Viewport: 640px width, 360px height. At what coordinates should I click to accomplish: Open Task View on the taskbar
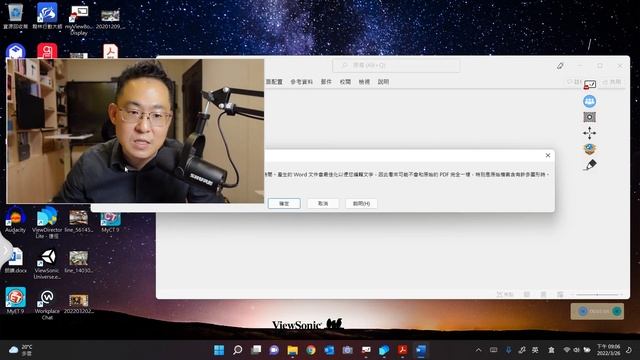[x=256, y=350]
